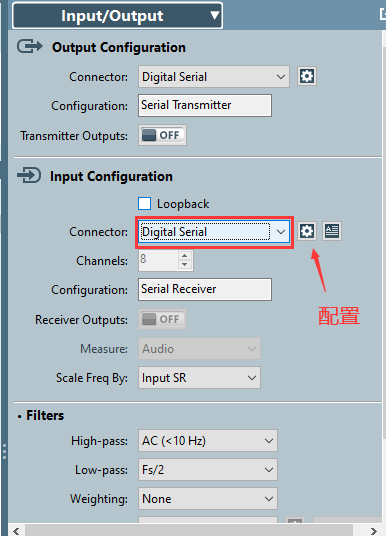Open the input connector list icon
The height and width of the screenshot is (536, 386).
[332, 231]
